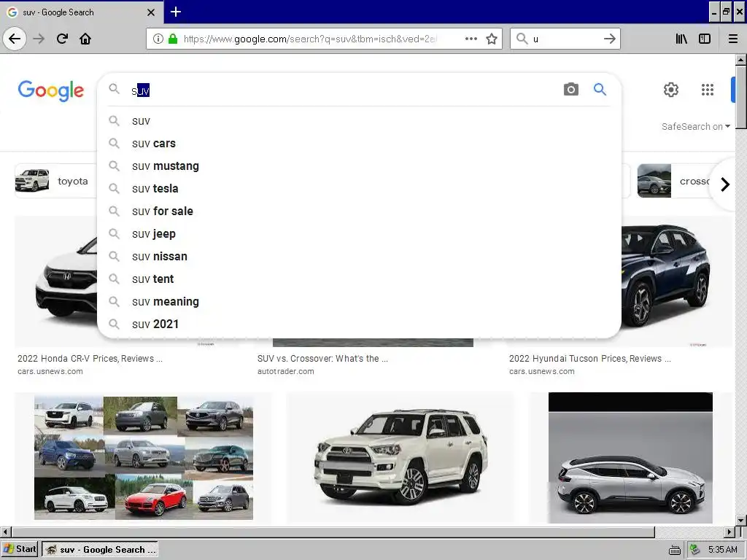Click the horizontal scrollbar right arrow
The height and width of the screenshot is (560, 747).
729,532
